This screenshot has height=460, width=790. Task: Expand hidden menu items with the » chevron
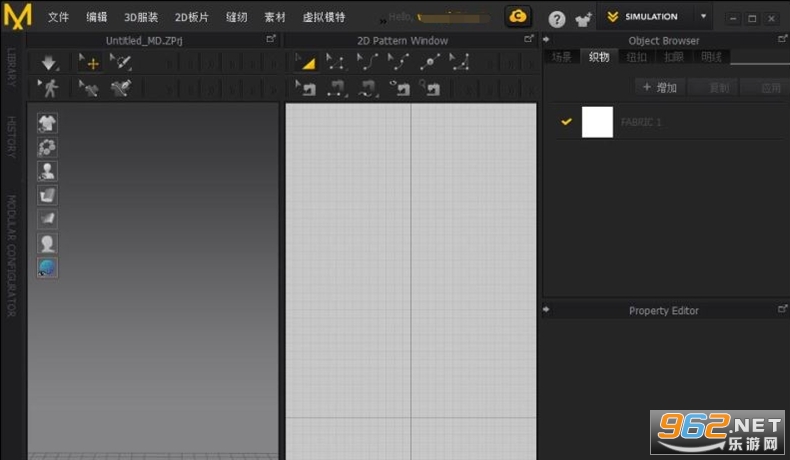click(383, 21)
